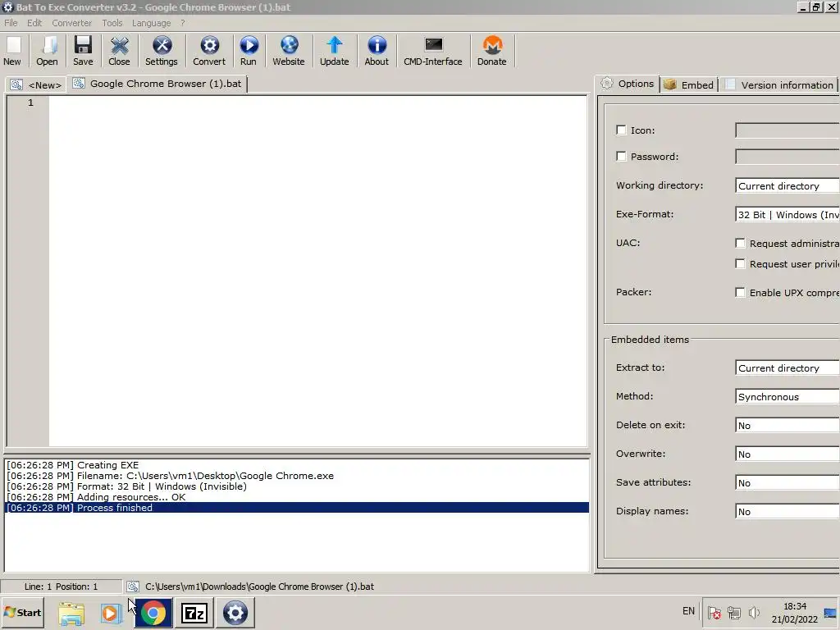Open Windows Explorer from taskbar
This screenshot has width=840, height=630.
coord(71,613)
